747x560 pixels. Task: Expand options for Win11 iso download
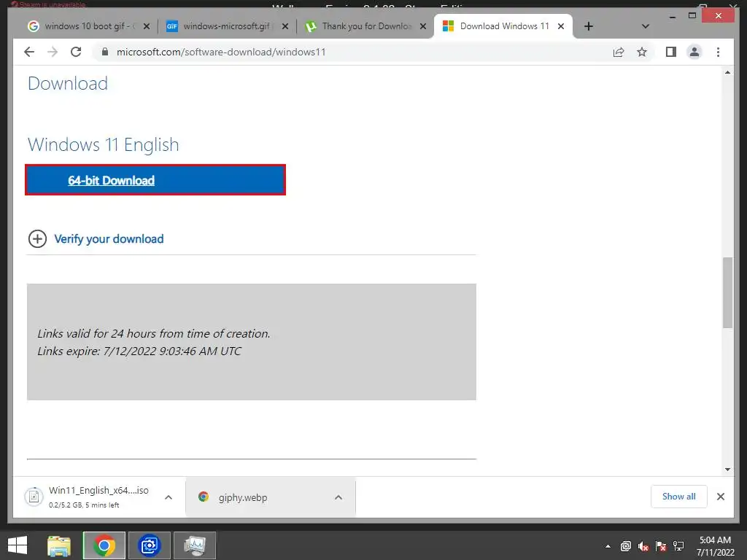169,497
